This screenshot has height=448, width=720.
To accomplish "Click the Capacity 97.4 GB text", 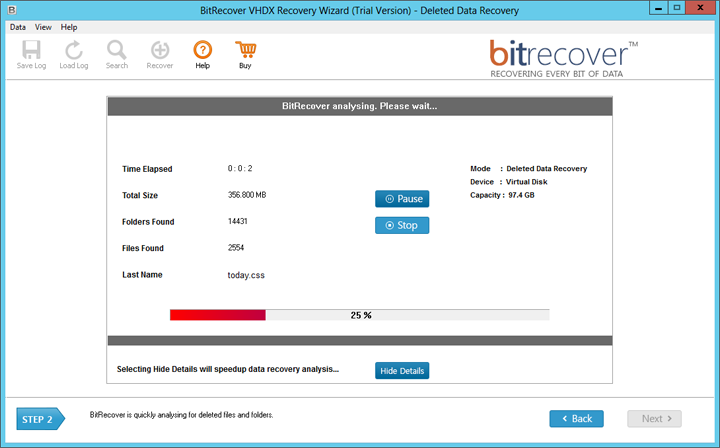I will coord(502,195).
